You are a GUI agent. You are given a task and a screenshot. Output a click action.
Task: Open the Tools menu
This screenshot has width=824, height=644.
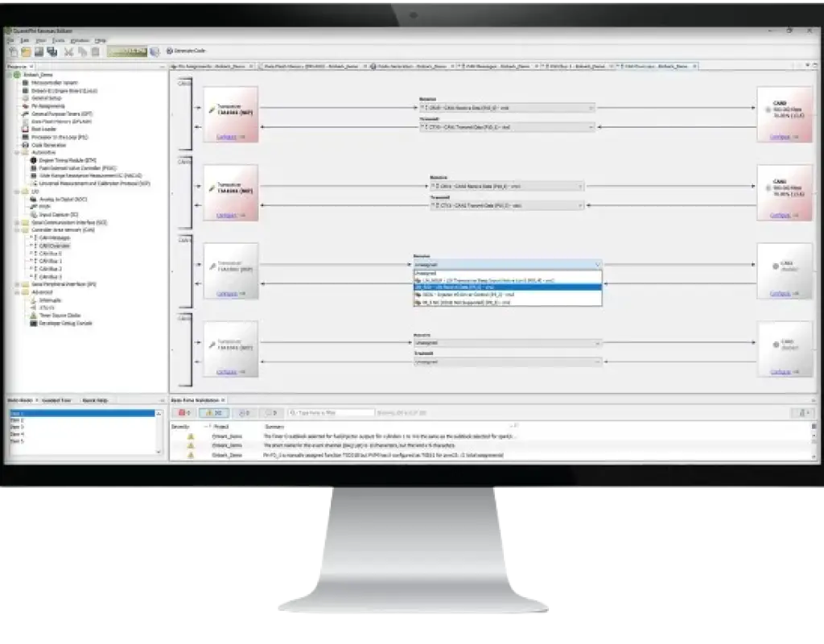tap(59, 40)
